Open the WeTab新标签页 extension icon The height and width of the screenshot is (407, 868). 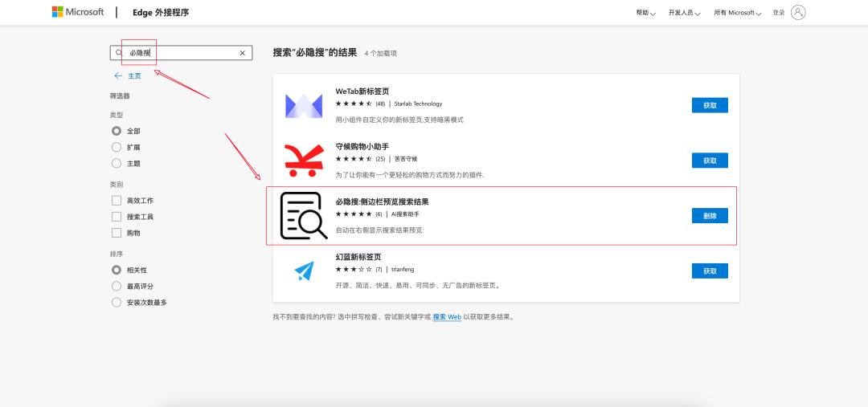point(304,106)
